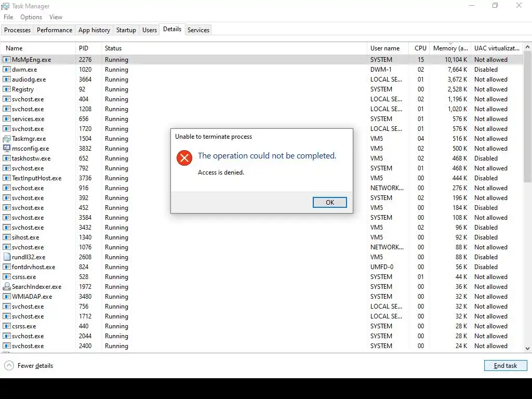Screen dimensions: 532x399
Task: Select the svchost.exe row with PID 2400
Action: tap(262, 345)
